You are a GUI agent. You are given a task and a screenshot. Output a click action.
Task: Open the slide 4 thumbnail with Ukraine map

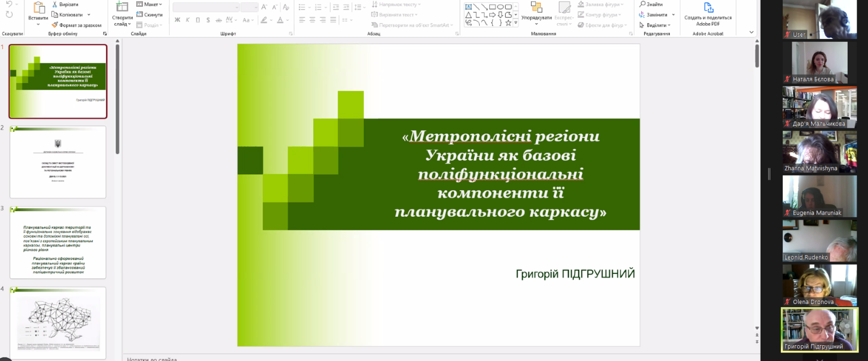point(58,323)
